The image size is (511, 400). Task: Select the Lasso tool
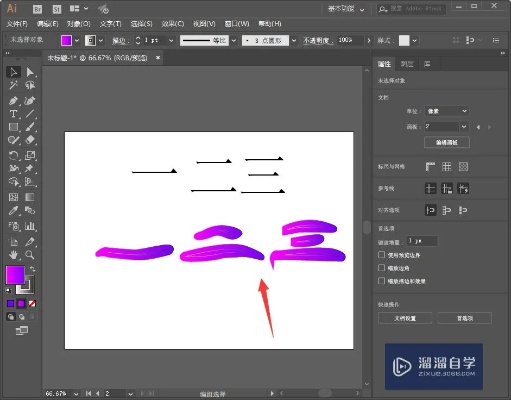[30, 86]
